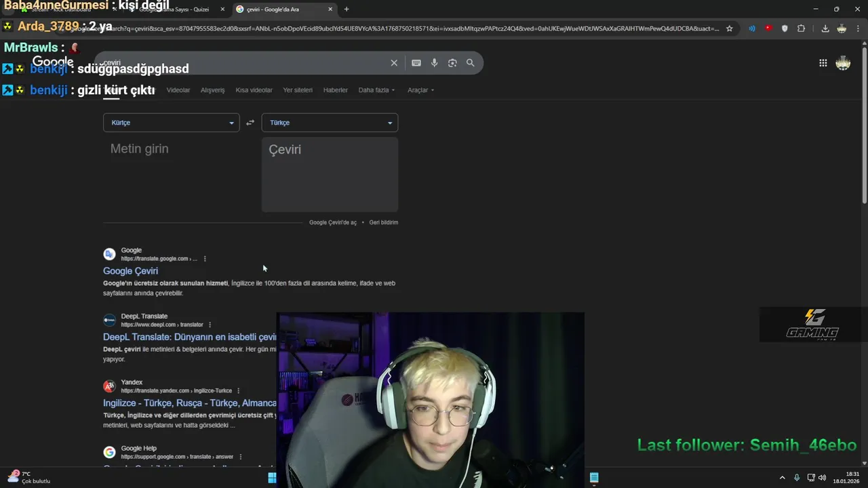Clear the Google search box text
Viewport: 868px width, 488px height.
(394, 63)
